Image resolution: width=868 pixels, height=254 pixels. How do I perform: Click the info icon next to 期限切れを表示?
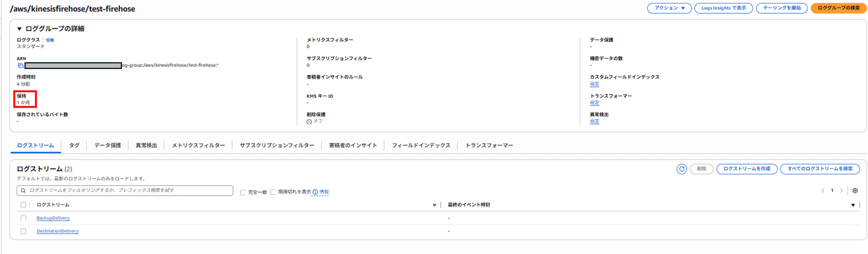315,192
